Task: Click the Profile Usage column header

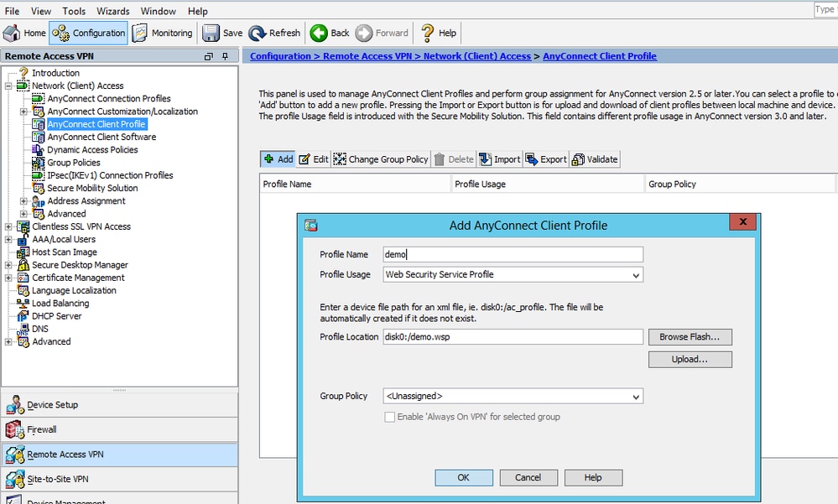Action: (548, 184)
